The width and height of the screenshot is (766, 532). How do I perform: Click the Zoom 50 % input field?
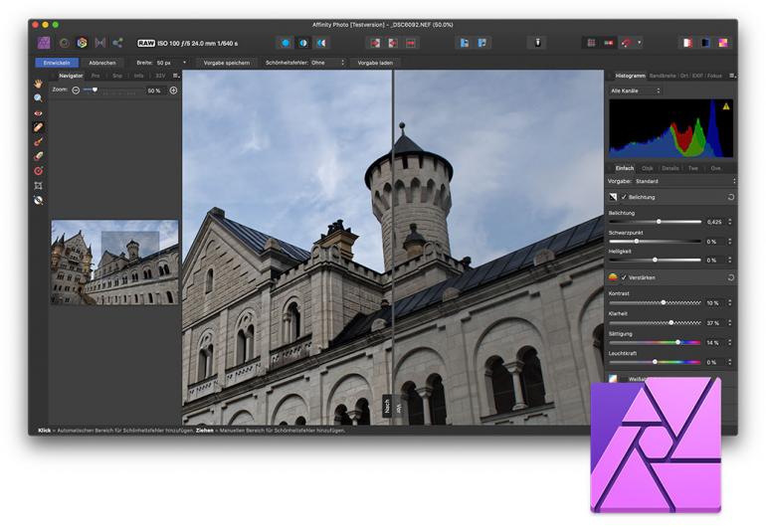click(x=155, y=90)
